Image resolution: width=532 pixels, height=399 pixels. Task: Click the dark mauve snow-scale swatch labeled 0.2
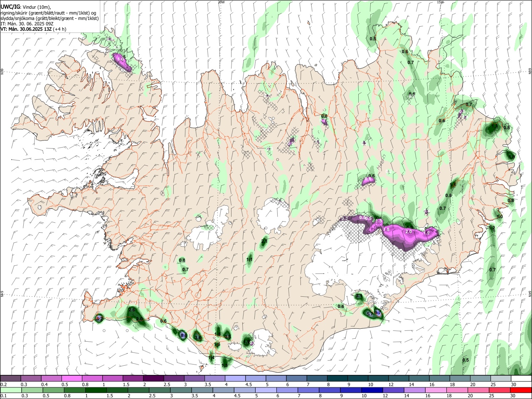10,378
